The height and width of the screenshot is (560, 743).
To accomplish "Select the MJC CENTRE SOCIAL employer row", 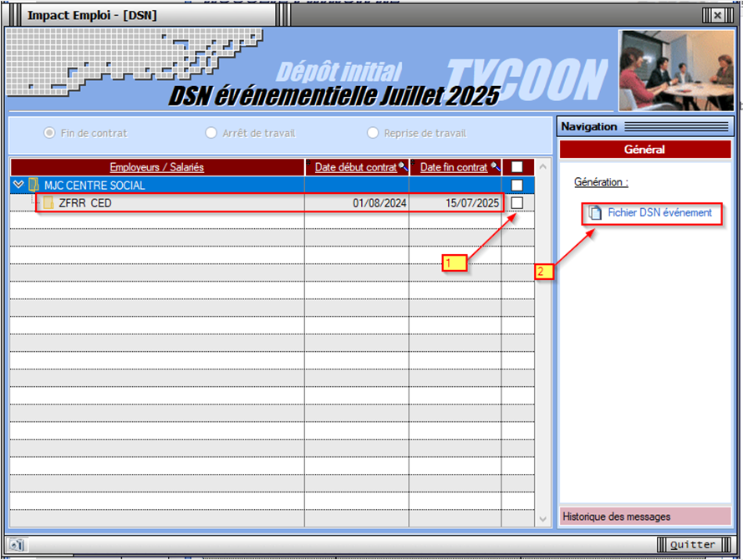I will pyautogui.click(x=272, y=185).
